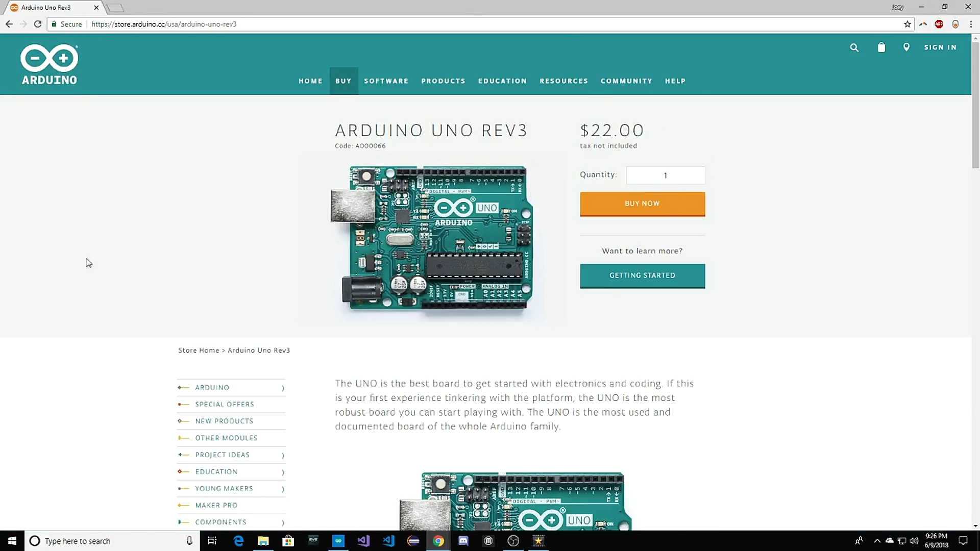Open the shopping bag cart icon

pos(881,47)
